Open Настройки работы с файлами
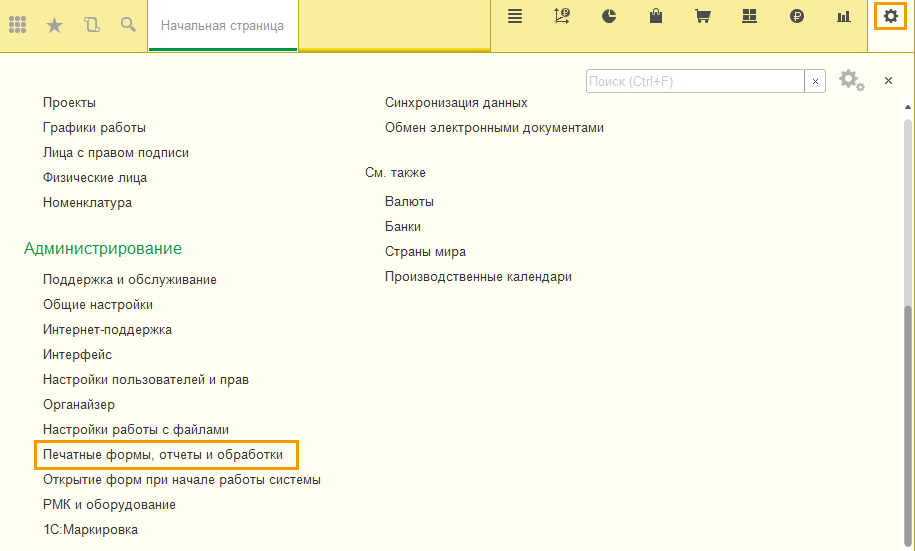915x551 pixels. [x=135, y=430]
